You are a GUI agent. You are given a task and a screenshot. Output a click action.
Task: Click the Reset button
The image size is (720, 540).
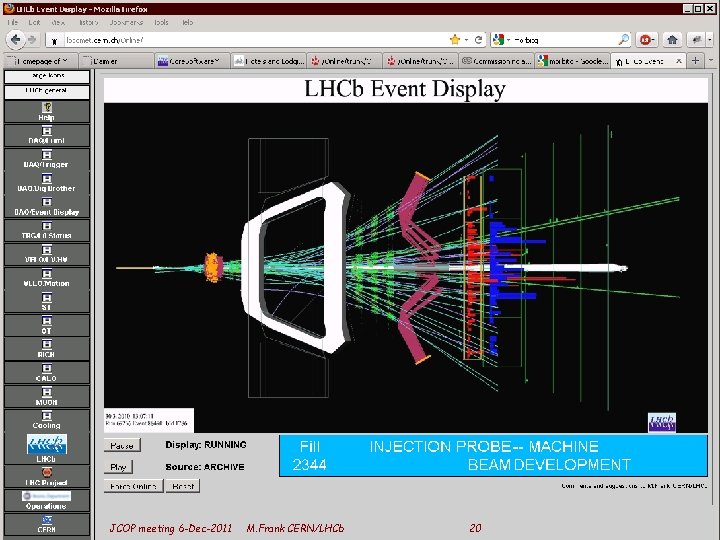(183, 486)
